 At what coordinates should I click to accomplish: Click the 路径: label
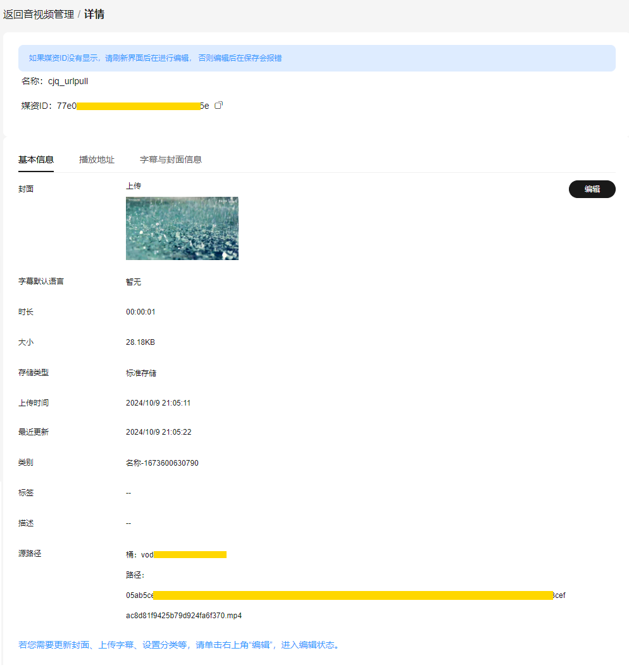click(135, 575)
